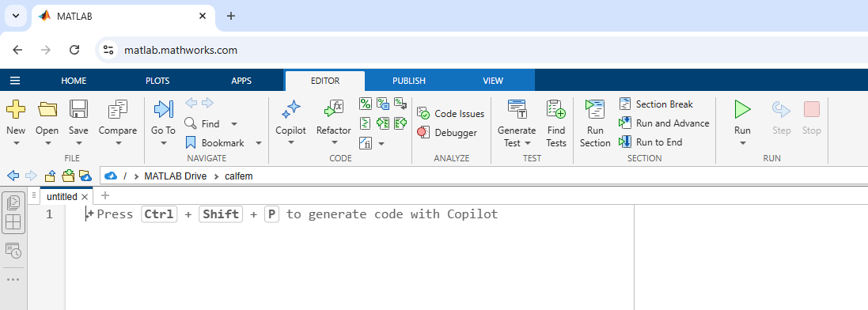
Task: Click the MATLAB Drive cloud folder icon
Action: click(x=85, y=176)
